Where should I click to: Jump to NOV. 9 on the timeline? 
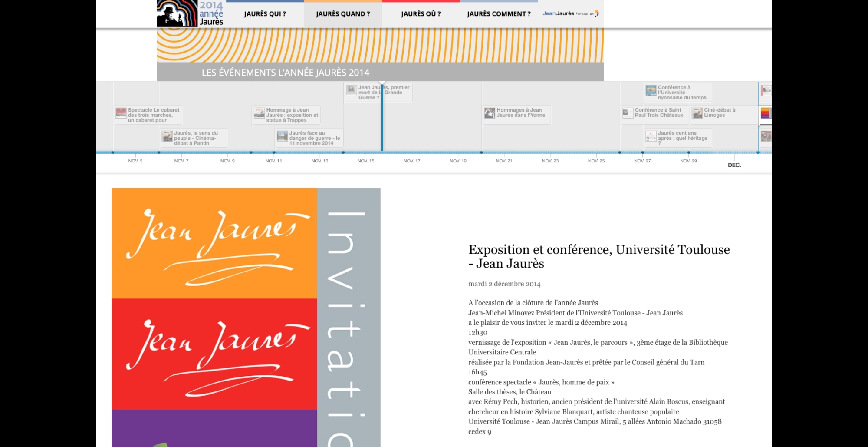pyautogui.click(x=227, y=161)
